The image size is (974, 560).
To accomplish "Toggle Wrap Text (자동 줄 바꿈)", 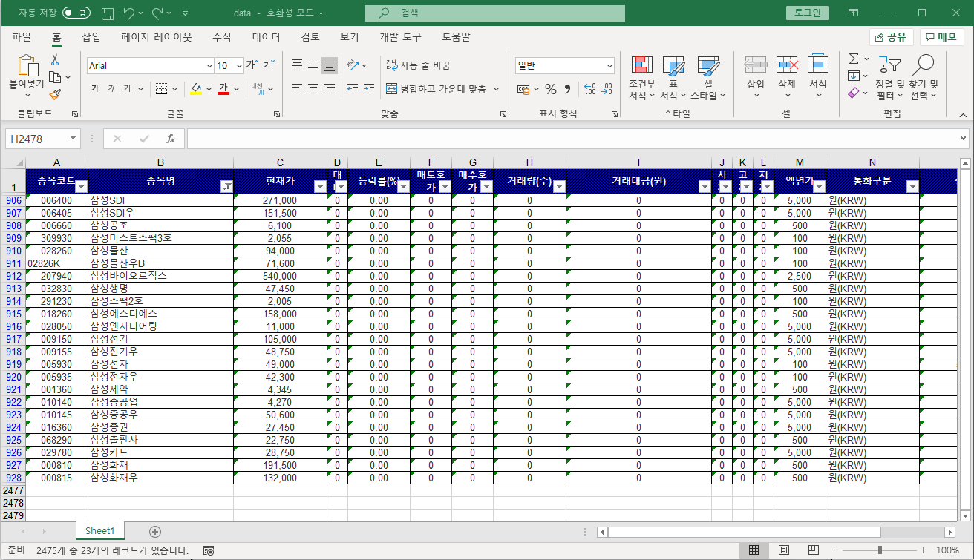I will click(419, 65).
